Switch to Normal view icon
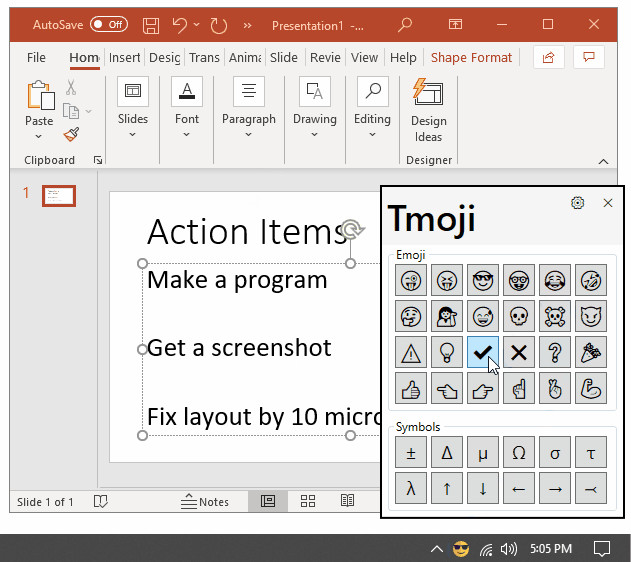Viewport: 631px width, 562px height. (x=268, y=501)
